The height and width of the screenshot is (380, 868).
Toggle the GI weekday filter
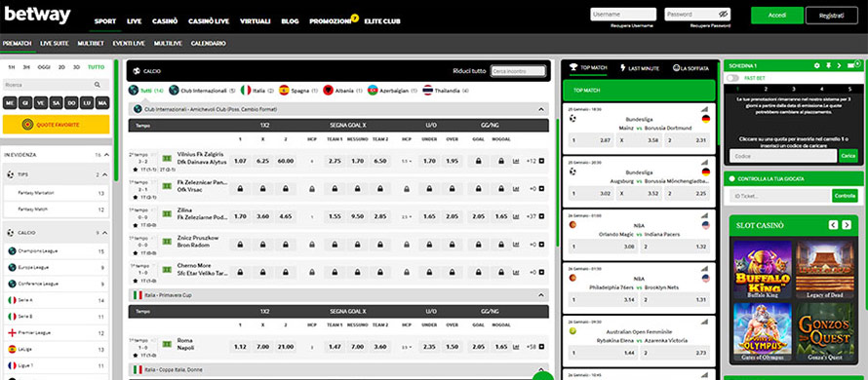(25, 103)
